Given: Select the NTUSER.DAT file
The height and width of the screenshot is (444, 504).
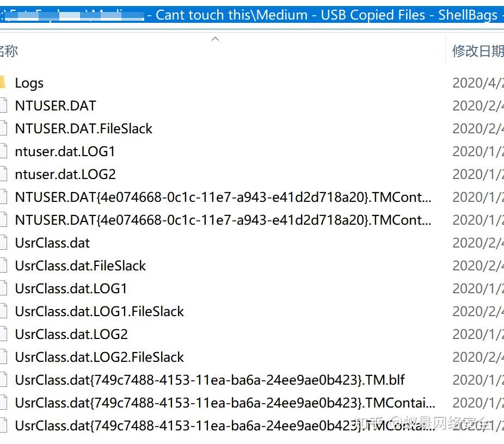Looking at the screenshot, I should pyautogui.click(x=56, y=106).
